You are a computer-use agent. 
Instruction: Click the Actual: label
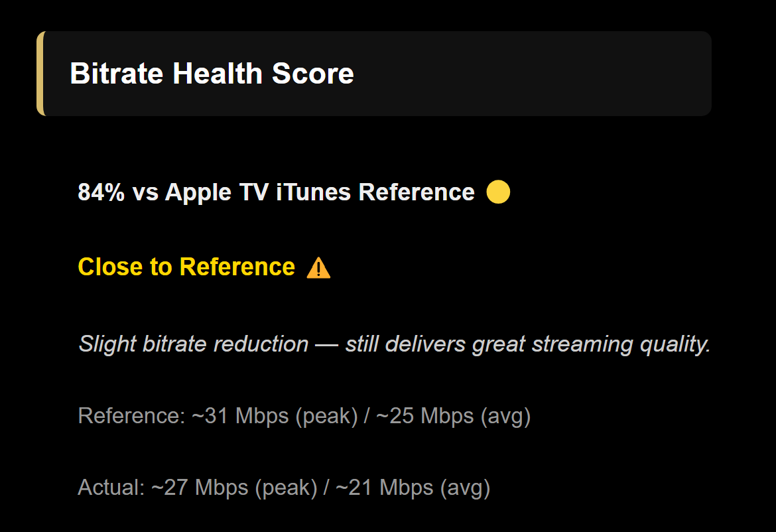coord(111,488)
